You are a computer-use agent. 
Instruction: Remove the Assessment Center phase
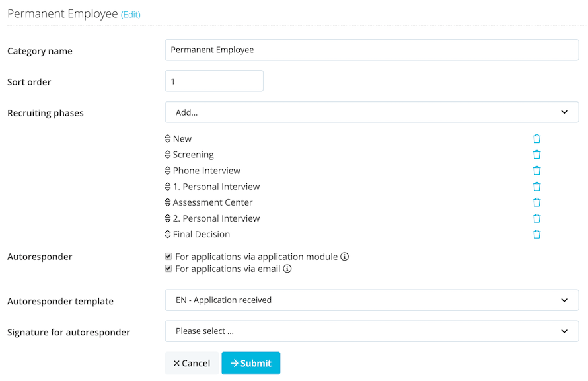[x=536, y=202]
